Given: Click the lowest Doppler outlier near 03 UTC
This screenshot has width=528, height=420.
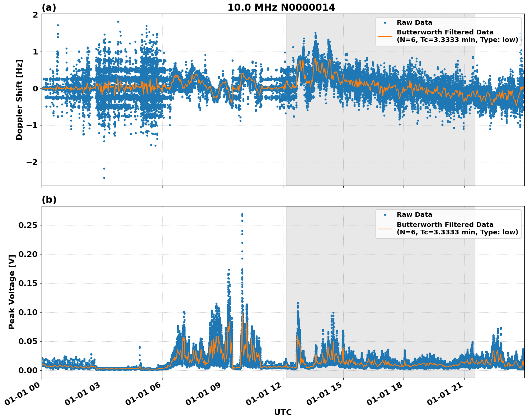Looking at the screenshot, I should click(104, 177).
